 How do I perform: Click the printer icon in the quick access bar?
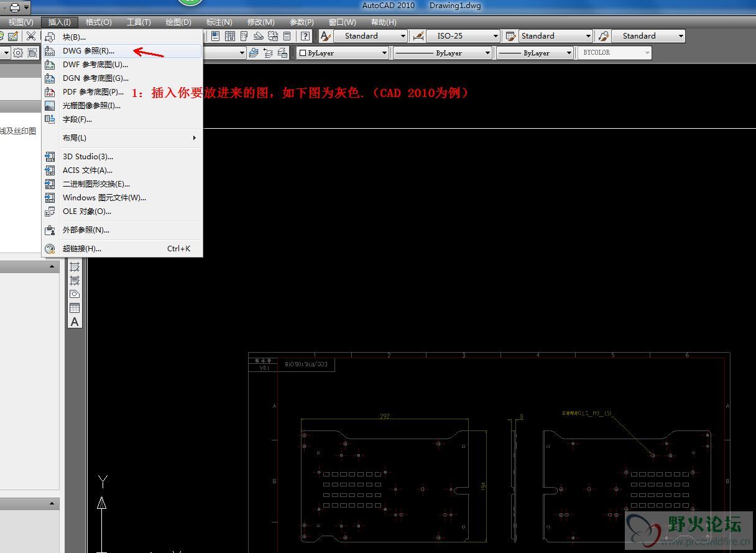(14, 7)
